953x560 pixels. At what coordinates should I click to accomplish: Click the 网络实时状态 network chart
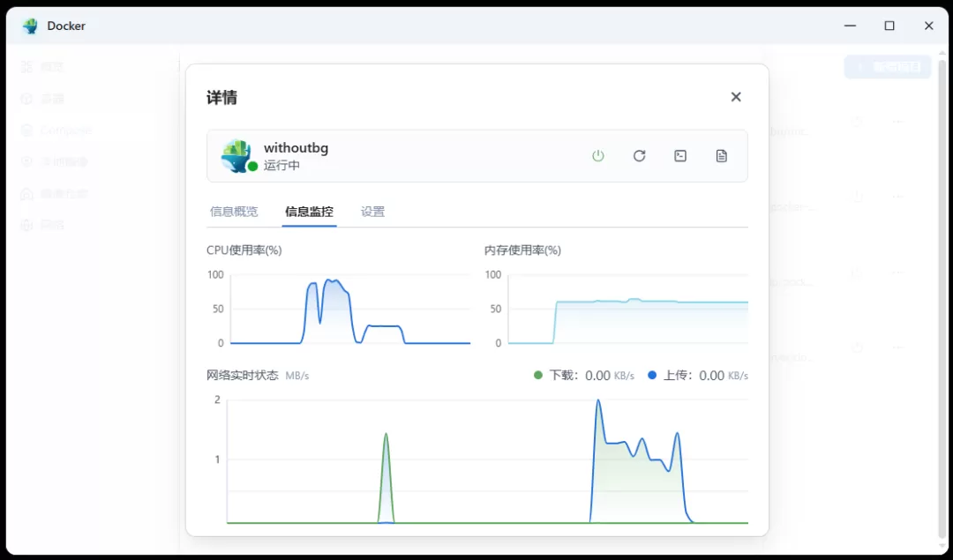click(487, 460)
